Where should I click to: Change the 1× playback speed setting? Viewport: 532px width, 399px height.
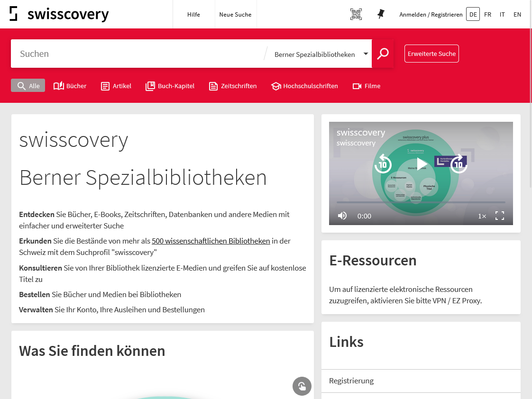pyautogui.click(x=482, y=216)
